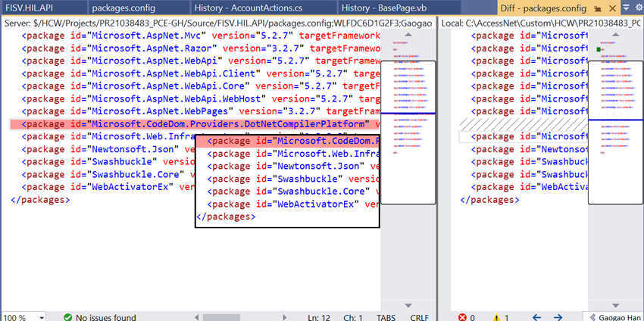Click the server pane horizontal scrollbar thumb

(220, 317)
